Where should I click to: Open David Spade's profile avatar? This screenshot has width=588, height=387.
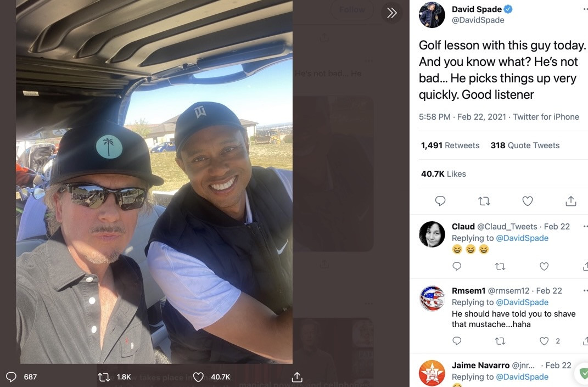coord(432,15)
